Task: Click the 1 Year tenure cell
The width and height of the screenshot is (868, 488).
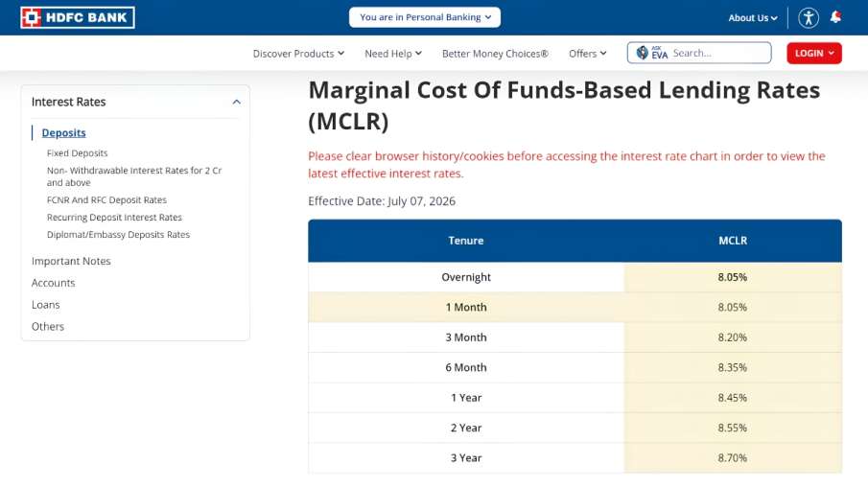Action: (x=465, y=398)
